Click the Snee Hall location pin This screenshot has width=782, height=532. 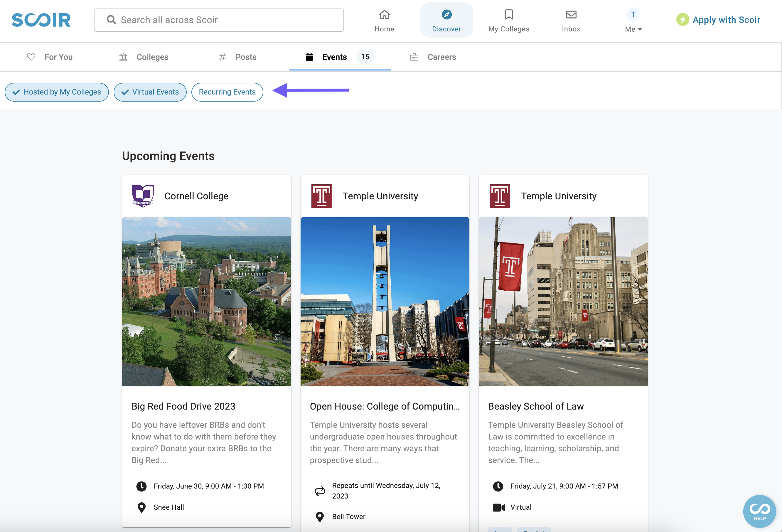(142, 507)
